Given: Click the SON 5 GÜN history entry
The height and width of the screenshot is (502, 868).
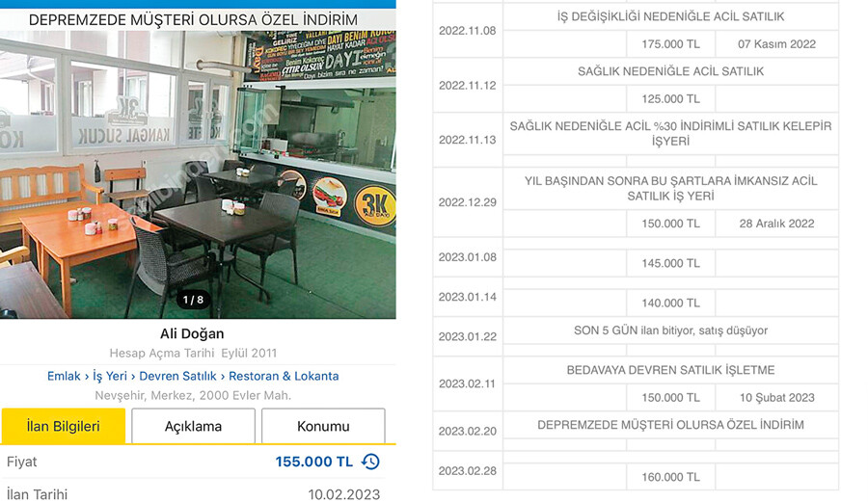Looking at the screenshot, I should click(670, 330).
